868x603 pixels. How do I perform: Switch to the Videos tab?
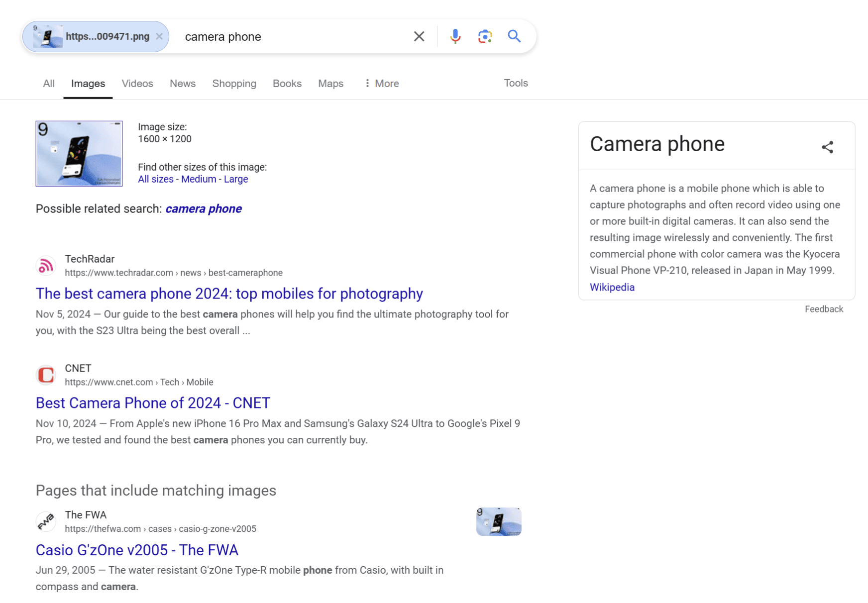tap(137, 84)
